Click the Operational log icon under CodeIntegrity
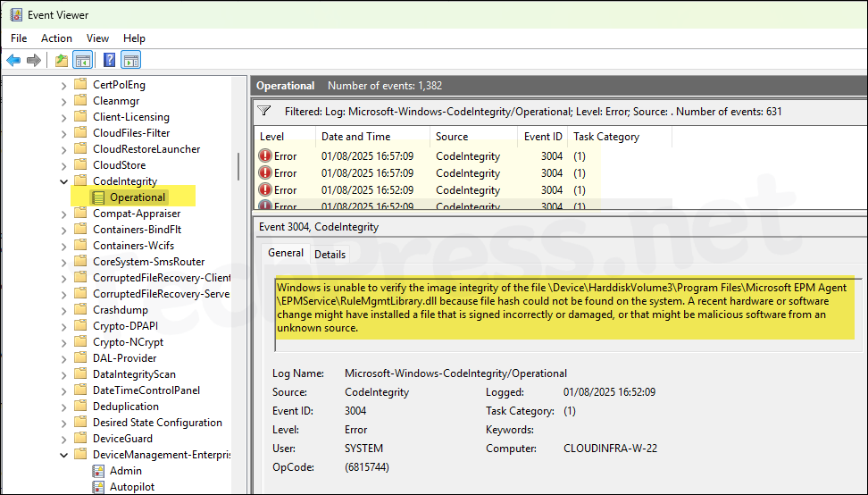Viewport: 868px width, 495px height. pos(98,197)
